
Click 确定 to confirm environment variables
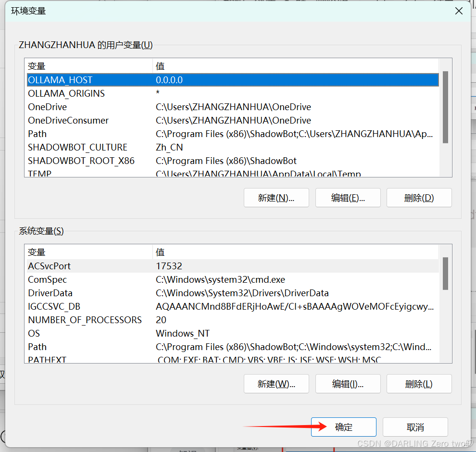point(343,427)
